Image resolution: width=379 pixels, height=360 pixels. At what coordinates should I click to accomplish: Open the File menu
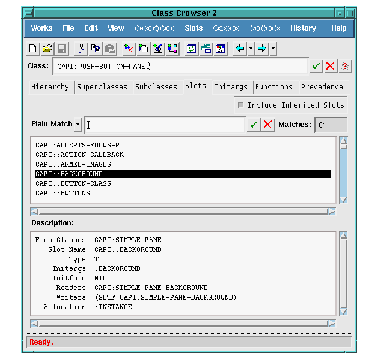click(68, 28)
